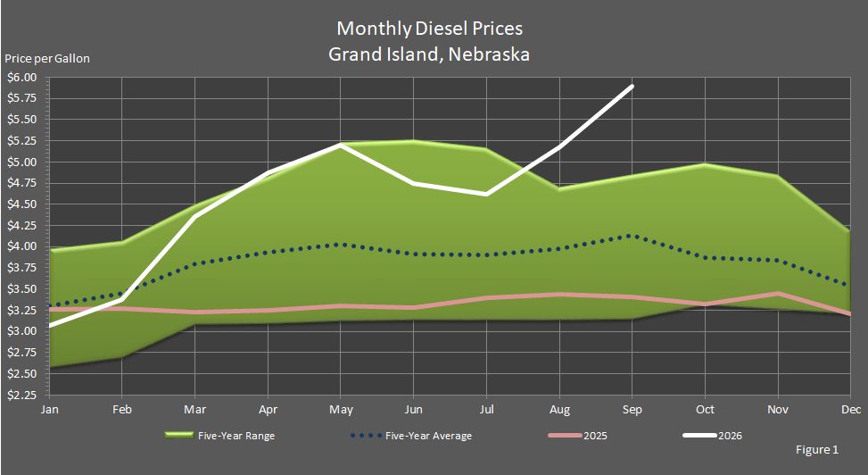Click the $4.00 y-axis value
The width and height of the screenshot is (868, 475).
pyautogui.click(x=21, y=246)
